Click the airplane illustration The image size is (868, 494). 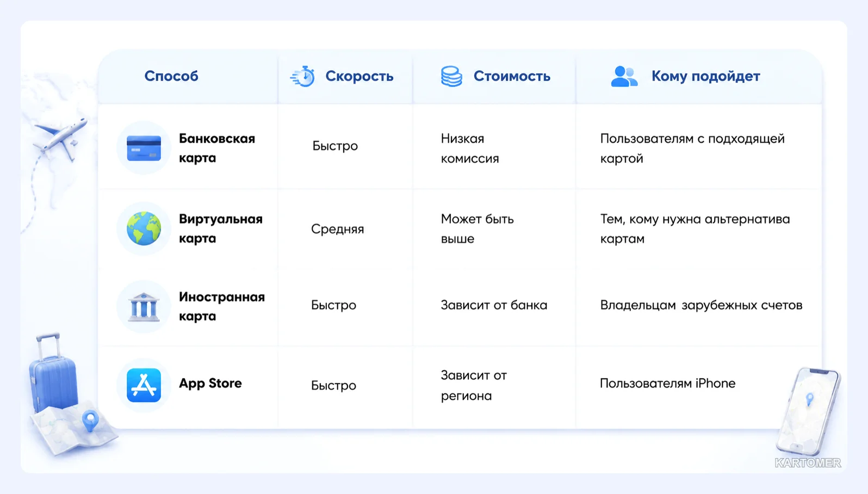pyautogui.click(x=60, y=139)
